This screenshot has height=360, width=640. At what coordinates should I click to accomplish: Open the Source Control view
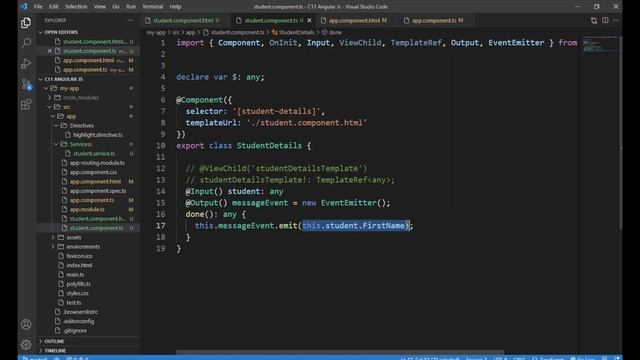26,84
